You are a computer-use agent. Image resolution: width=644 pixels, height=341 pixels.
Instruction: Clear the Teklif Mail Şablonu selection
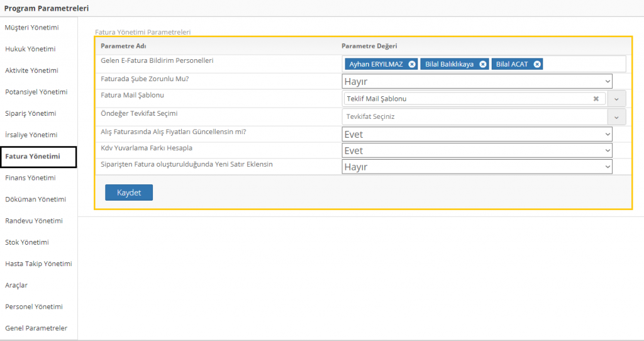tap(596, 99)
